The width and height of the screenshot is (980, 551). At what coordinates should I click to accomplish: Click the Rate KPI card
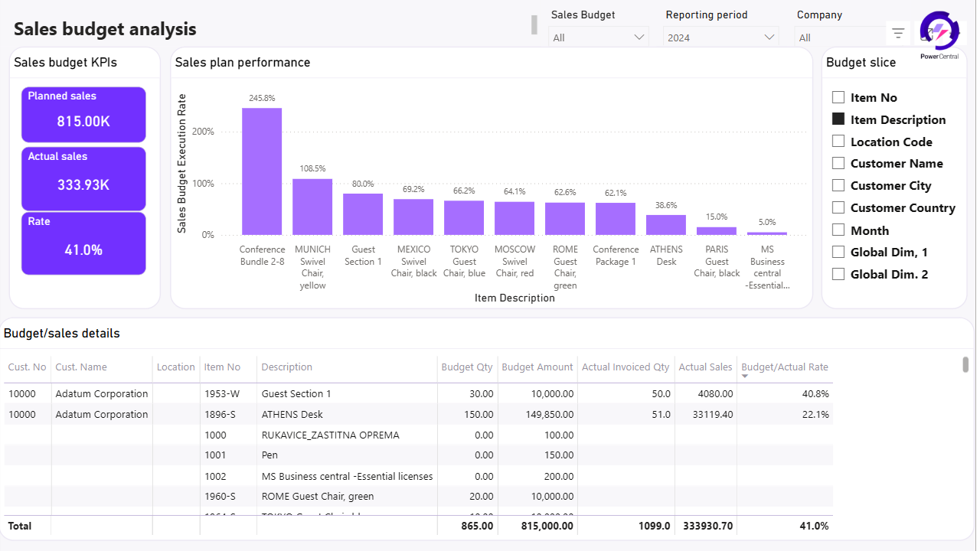(x=83, y=243)
